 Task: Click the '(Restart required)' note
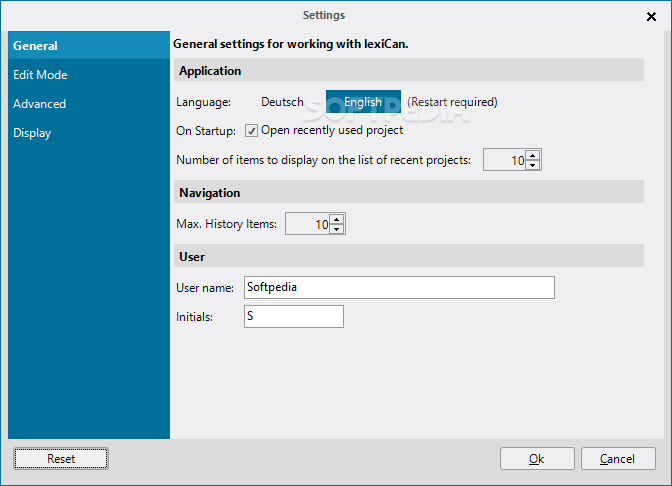pyautogui.click(x=452, y=102)
